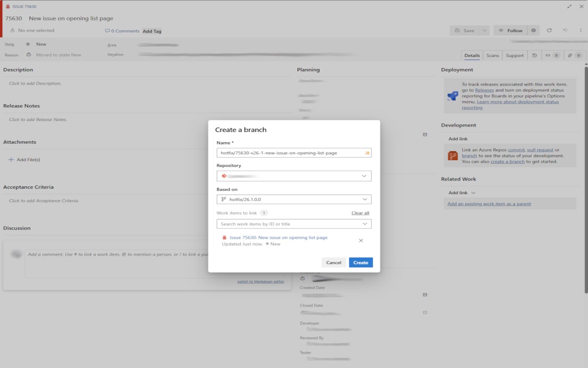The width and height of the screenshot is (588, 368).
Task: Click the restore-down arrows icon at top right
Action: point(570,6)
